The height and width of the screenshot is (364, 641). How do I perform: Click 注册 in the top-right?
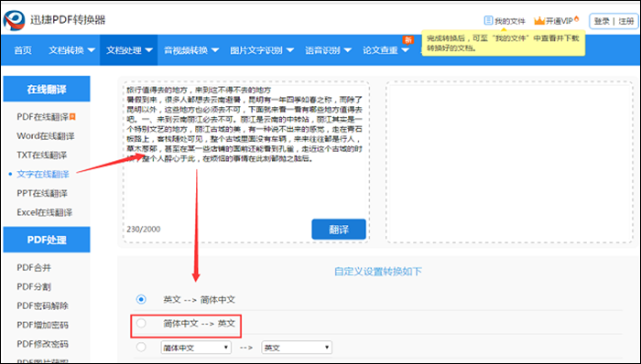[625, 21]
